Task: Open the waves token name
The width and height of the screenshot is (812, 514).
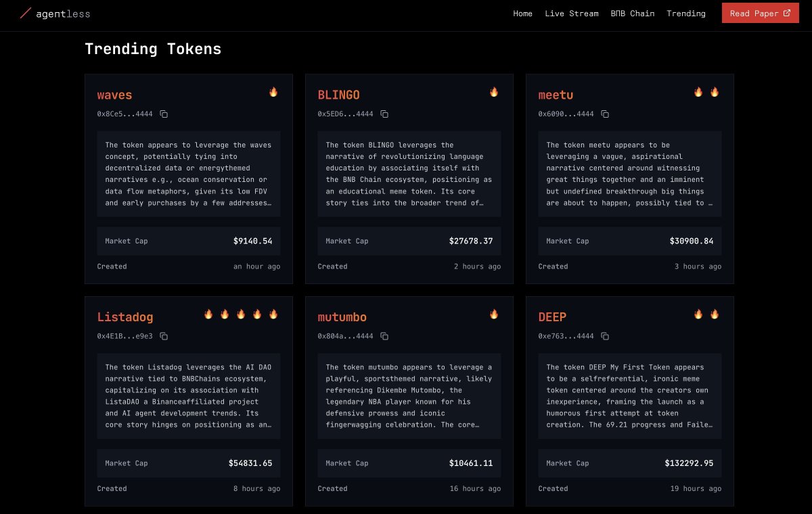Action: coord(114,95)
